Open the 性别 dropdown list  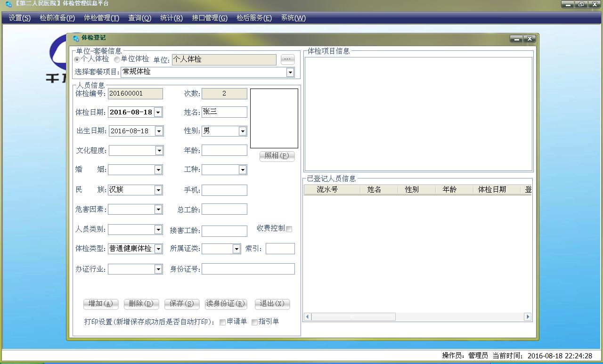point(242,131)
